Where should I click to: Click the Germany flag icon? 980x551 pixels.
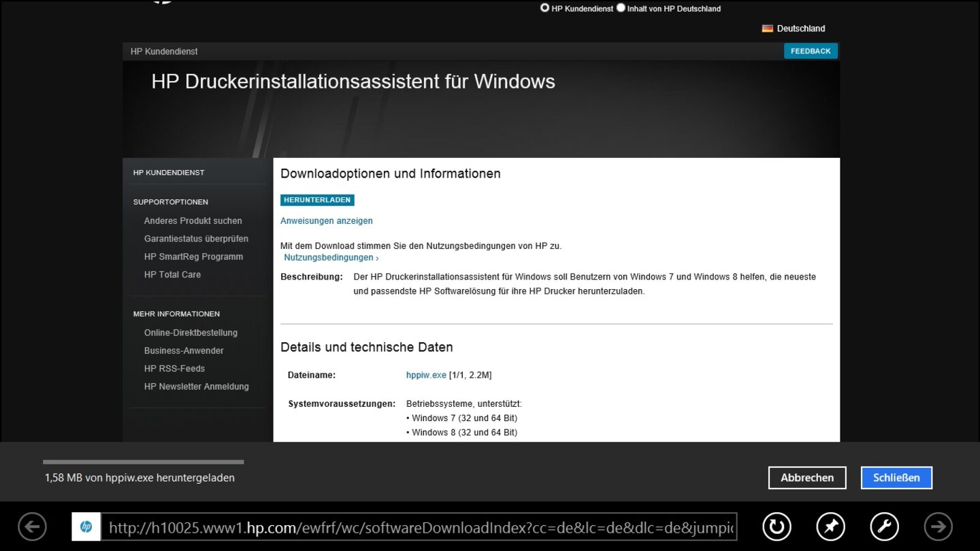coord(768,29)
